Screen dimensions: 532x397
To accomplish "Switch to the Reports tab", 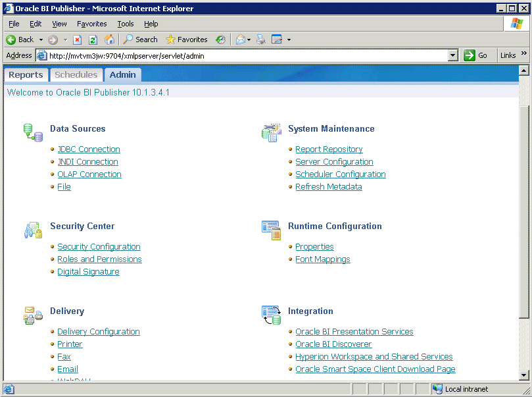I will pyautogui.click(x=26, y=74).
